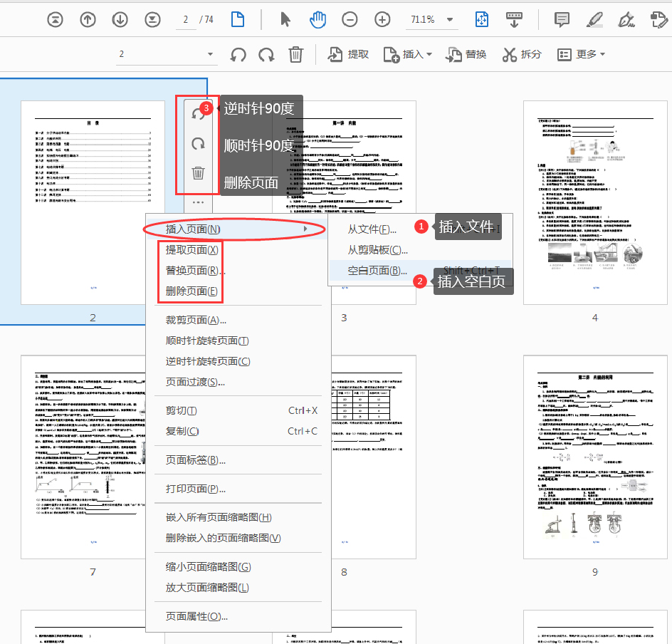Select 逆时针旋转页面(C) entry
The width and height of the screenshot is (672, 644).
pyautogui.click(x=238, y=361)
